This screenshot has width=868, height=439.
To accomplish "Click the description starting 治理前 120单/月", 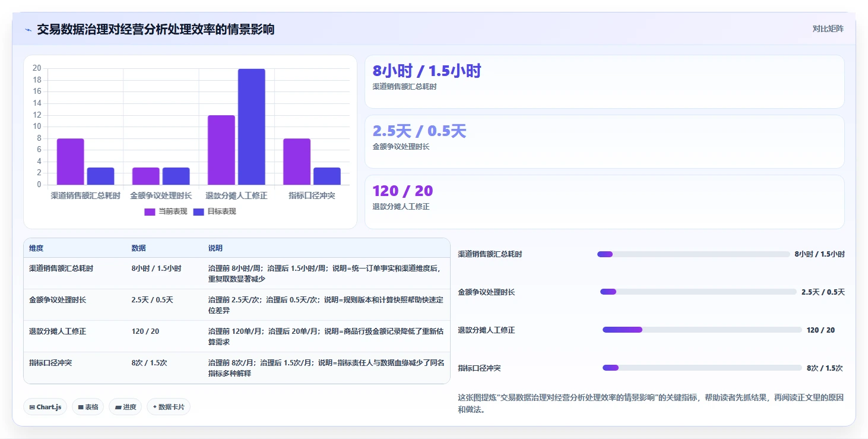I will pos(325,337).
